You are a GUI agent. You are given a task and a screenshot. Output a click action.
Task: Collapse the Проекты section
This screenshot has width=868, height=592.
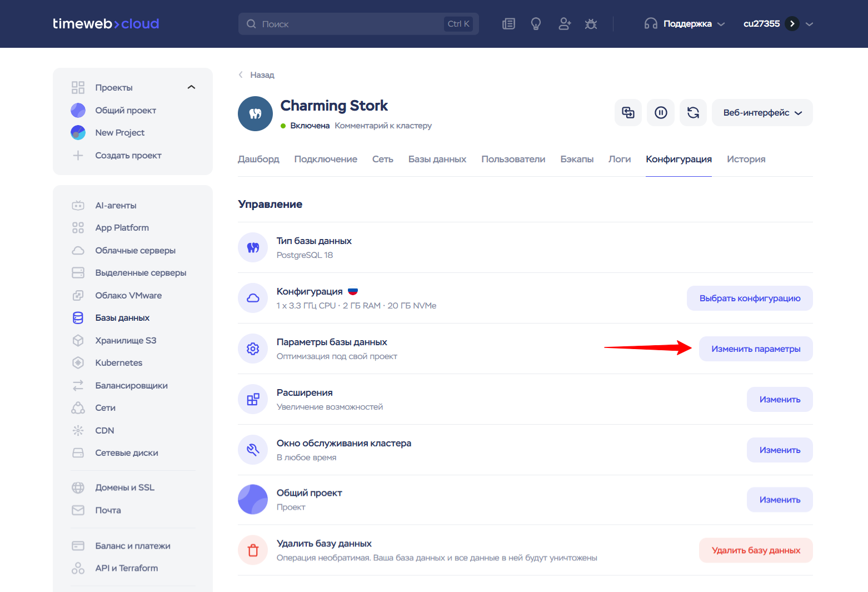[x=191, y=87]
